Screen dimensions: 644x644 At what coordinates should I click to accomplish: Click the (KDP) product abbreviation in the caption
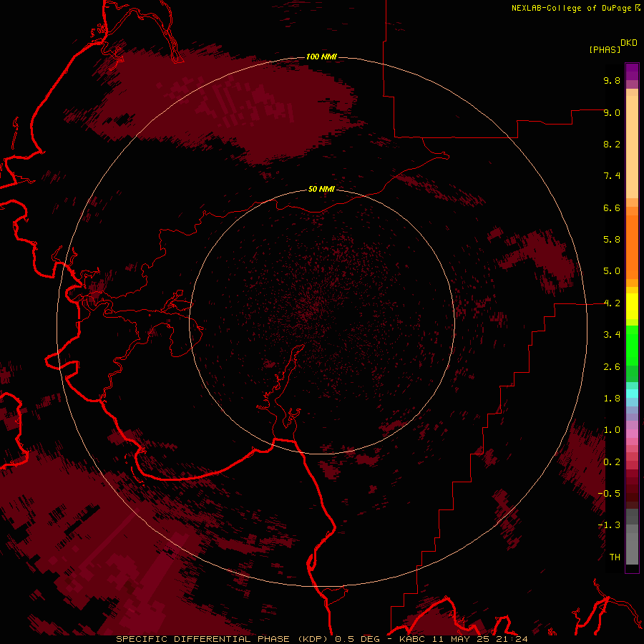[x=314, y=639]
